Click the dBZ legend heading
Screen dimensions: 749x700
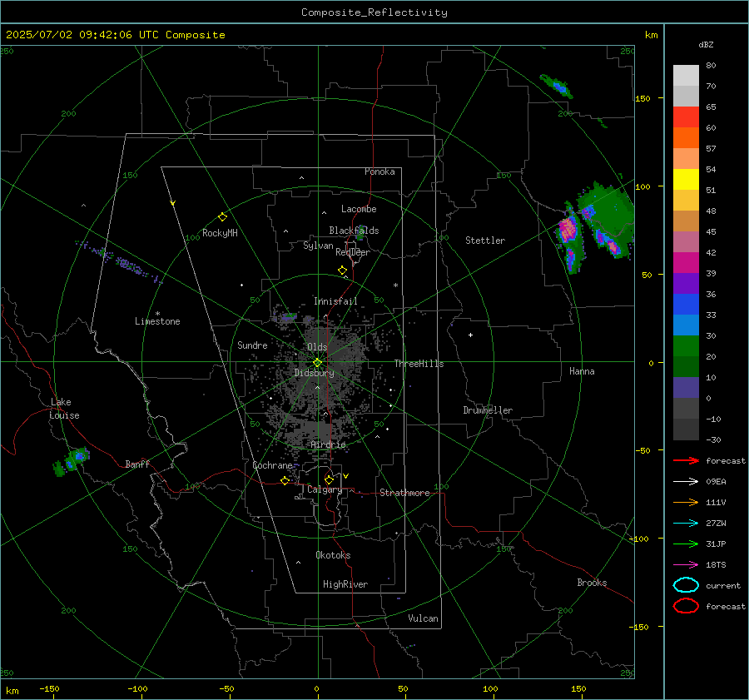(x=706, y=45)
